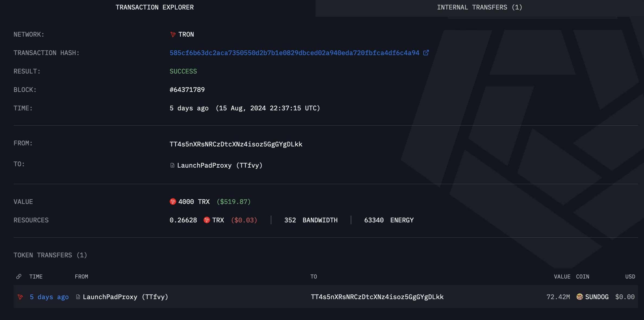Click contract icon in token transfer FROM cell
Image resolution: width=644 pixels, height=320 pixels.
coord(78,297)
